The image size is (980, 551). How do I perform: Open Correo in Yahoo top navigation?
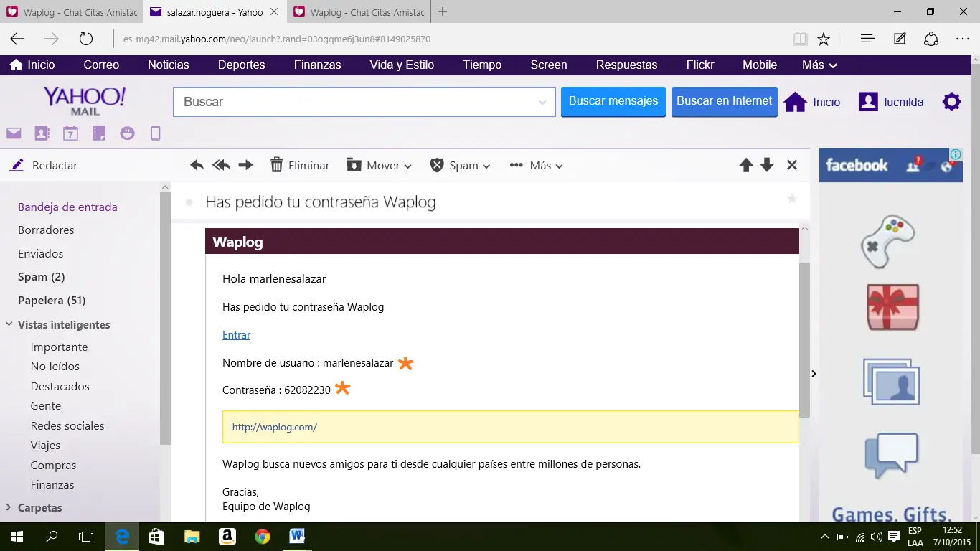tap(101, 65)
